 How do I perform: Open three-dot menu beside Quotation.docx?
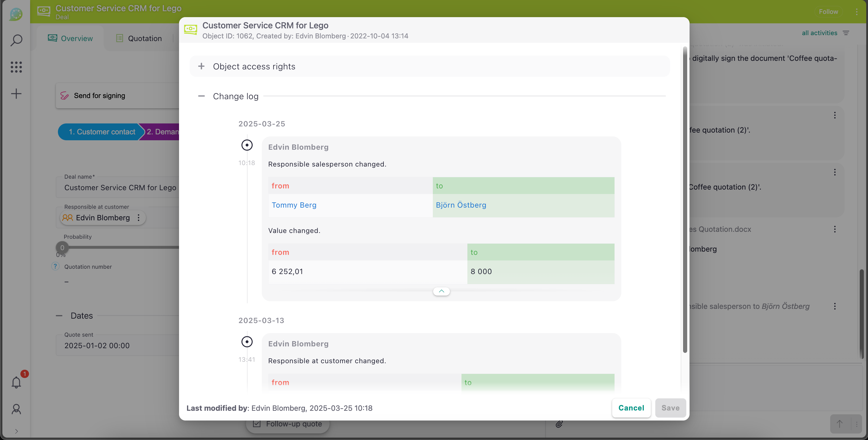835,229
